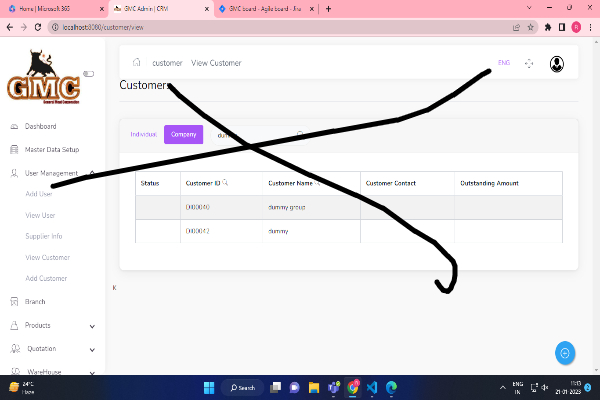Open the ENG language dropdown
600x400 pixels.
pos(504,63)
